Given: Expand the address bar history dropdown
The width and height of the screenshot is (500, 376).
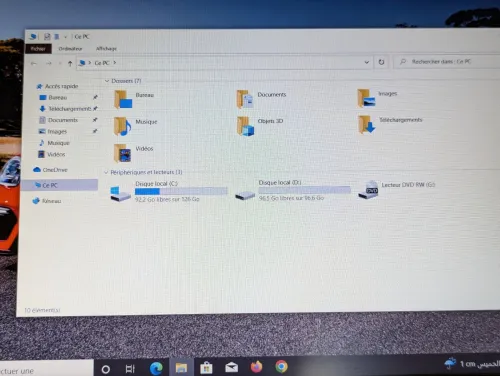Looking at the screenshot, I should [x=367, y=62].
